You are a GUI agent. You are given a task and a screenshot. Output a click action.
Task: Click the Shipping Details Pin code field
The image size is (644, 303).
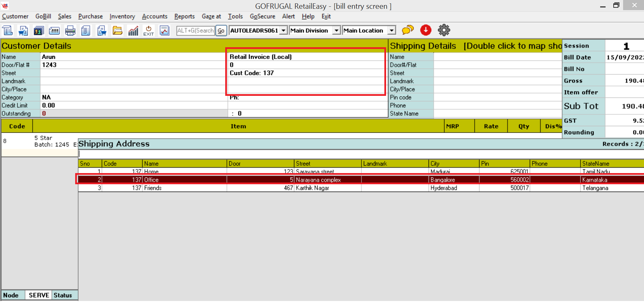click(x=498, y=97)
